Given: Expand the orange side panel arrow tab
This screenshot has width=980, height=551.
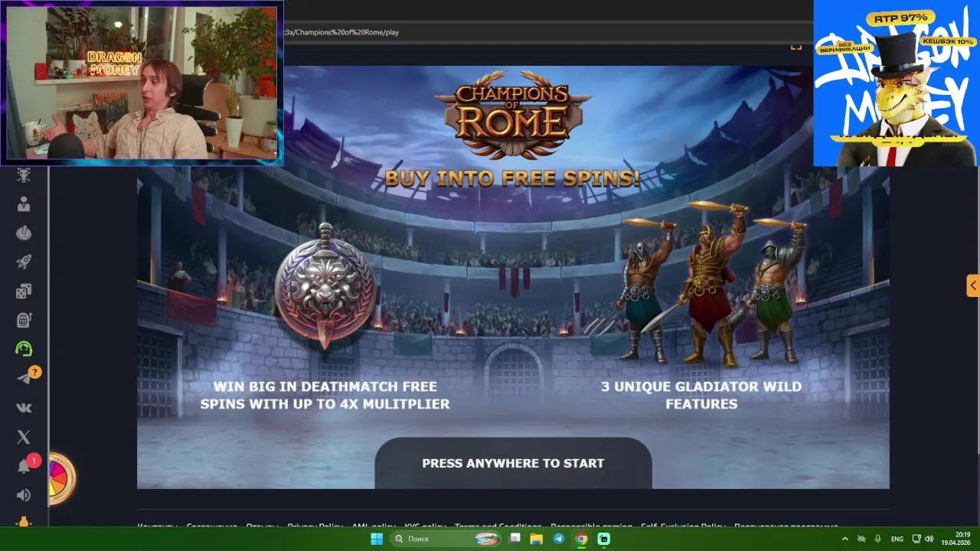Looking at the screenshot, I should [x=973, y=285].
